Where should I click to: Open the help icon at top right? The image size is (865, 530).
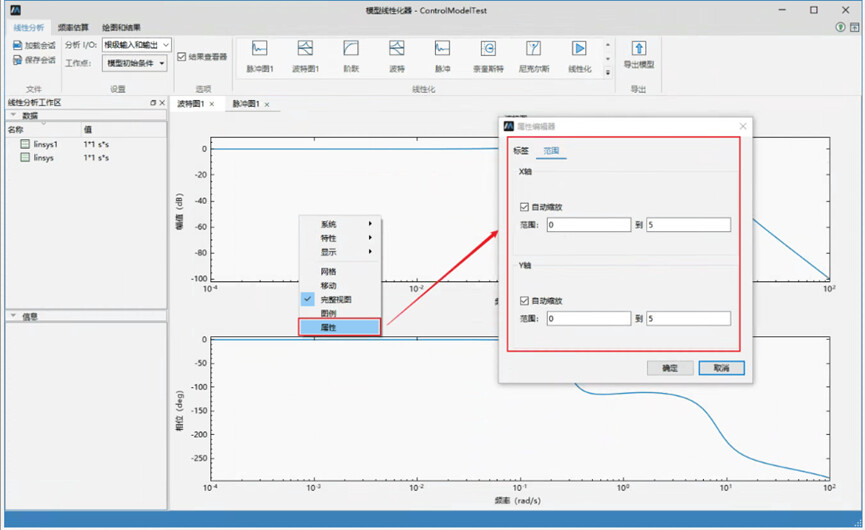[x=840, y=27]
